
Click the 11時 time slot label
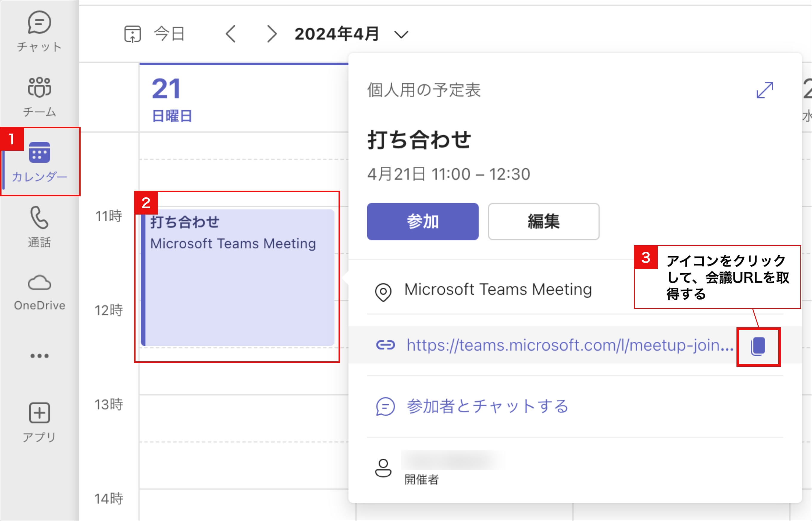[108, 216]
